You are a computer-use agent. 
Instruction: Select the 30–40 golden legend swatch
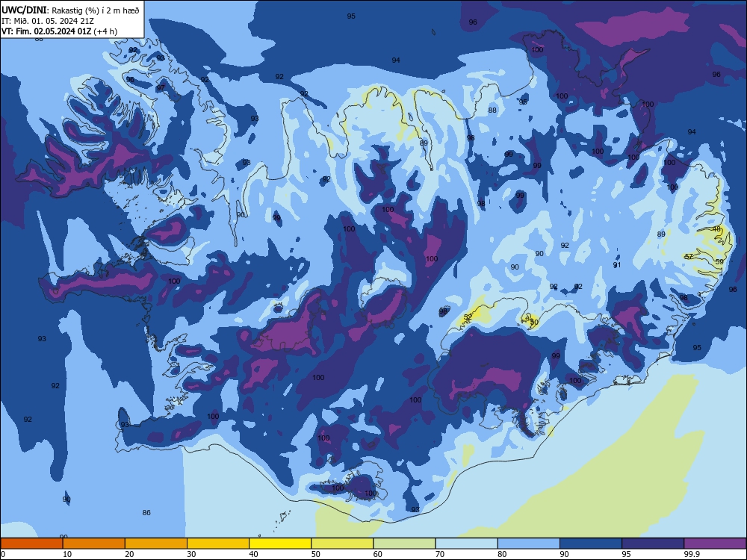(x=218, y=544)
